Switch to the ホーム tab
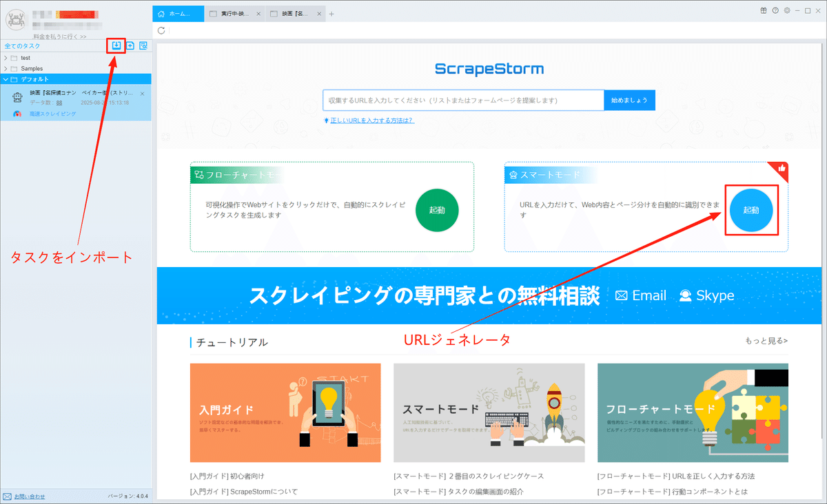The width and height of the screenshot is (827, 504). click(178, 14)
